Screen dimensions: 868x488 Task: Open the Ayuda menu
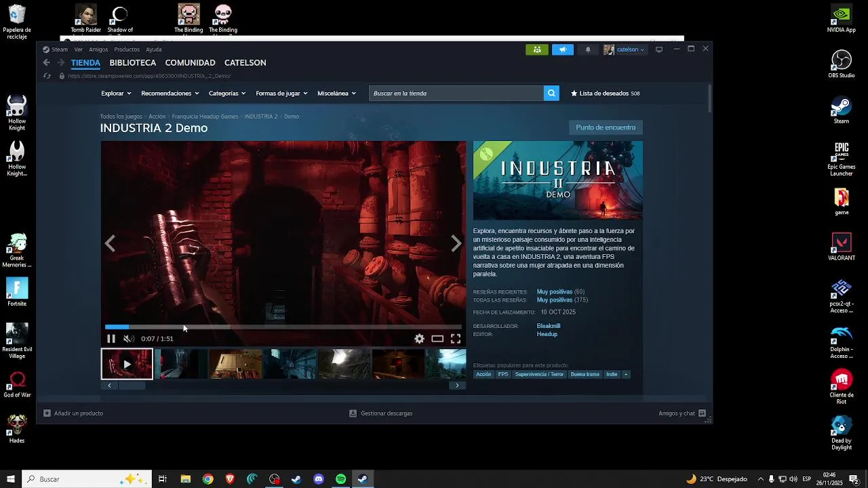[154, 49]
